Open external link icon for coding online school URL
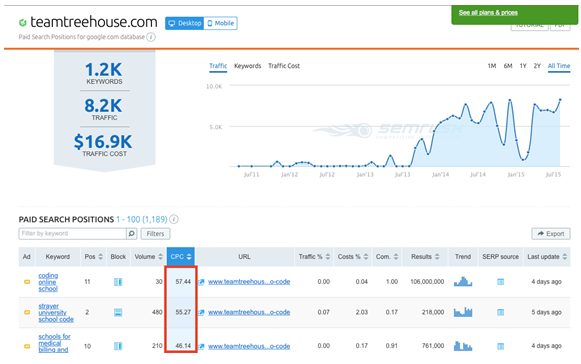The width and height of the screenshot is (581, 364). tap(201, 282)
